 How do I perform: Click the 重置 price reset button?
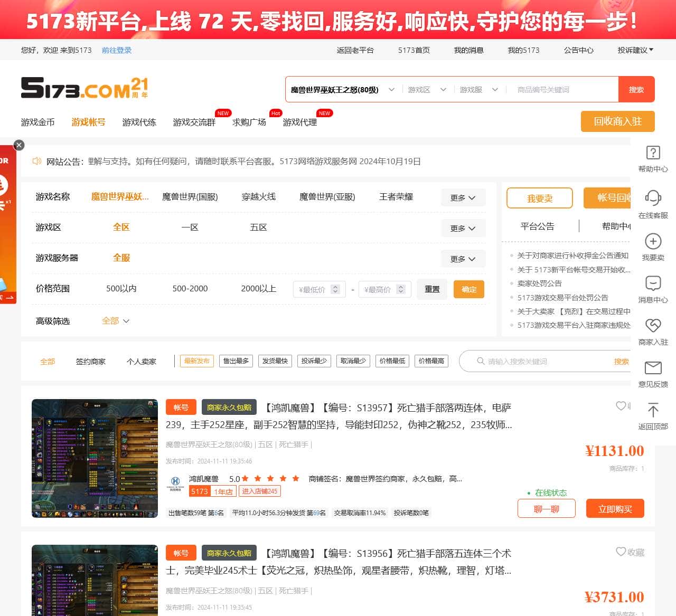click(432, 289)
